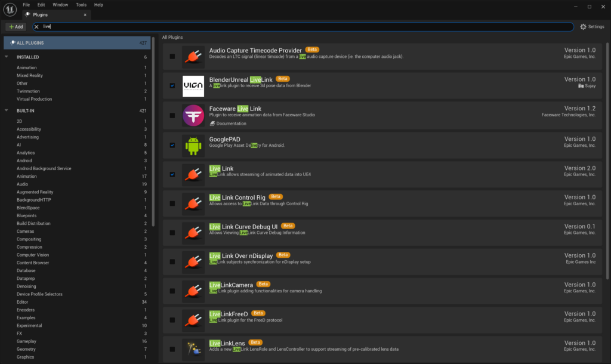611x364 pixels.
Task: Click the LiveLinkLens wand icon
Action: [x=193, y=350]
